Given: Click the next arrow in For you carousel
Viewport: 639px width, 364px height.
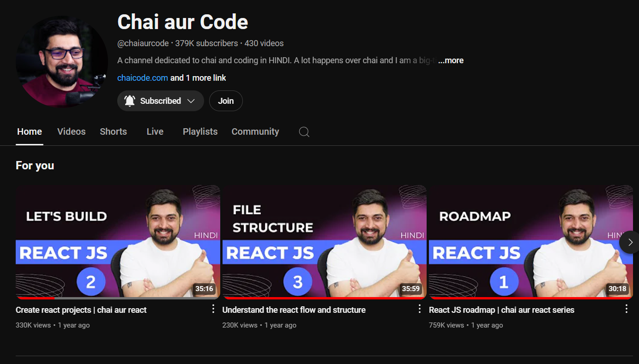Looking at the screenshot, I should click(630, 242).
